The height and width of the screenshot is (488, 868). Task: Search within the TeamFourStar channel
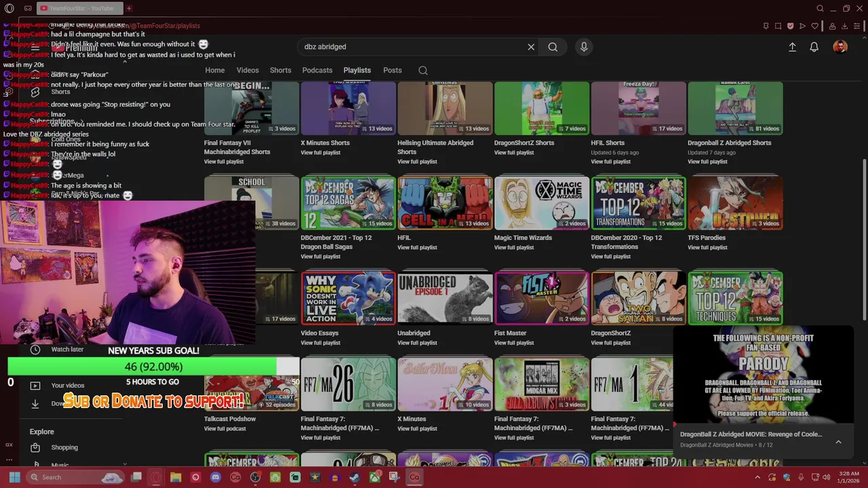click(422, 70)
